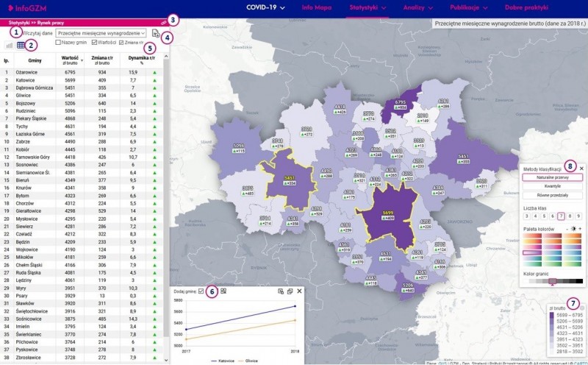The image size is (588, 365).
Task: Uncheck the Zmiana r/r checkbox
Action: coord(121,43)
